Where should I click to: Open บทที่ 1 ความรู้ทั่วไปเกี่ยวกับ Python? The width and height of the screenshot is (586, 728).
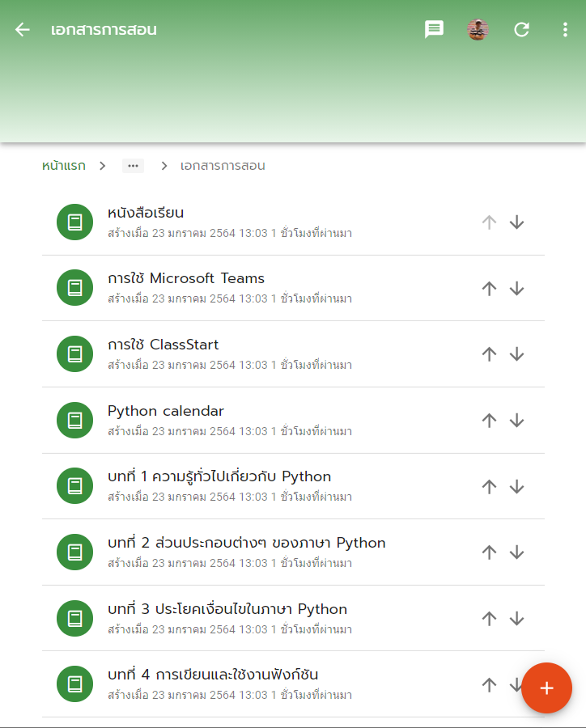click(219, 476)
